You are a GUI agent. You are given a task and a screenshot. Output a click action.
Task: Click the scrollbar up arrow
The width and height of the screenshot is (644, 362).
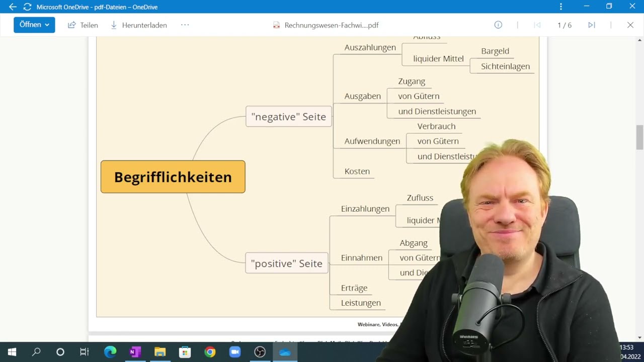[x=639, y=41]
